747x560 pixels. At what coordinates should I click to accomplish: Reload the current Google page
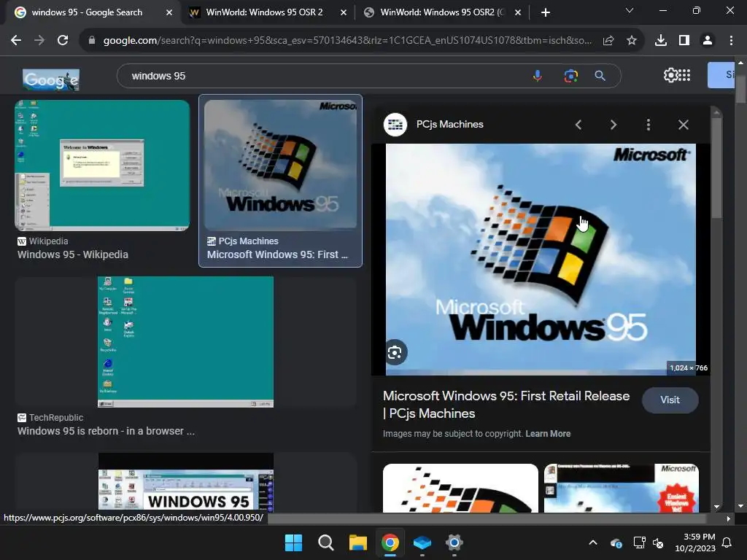[x=63, y=41]
